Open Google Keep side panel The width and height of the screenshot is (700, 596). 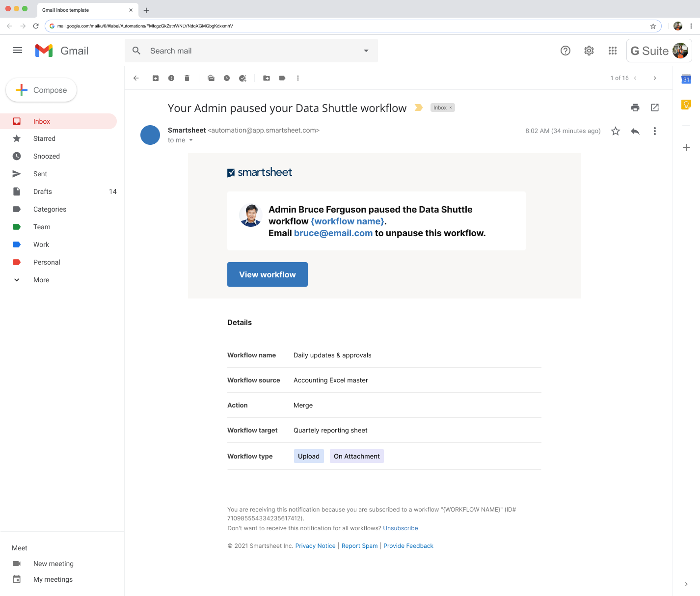(686, 104)
